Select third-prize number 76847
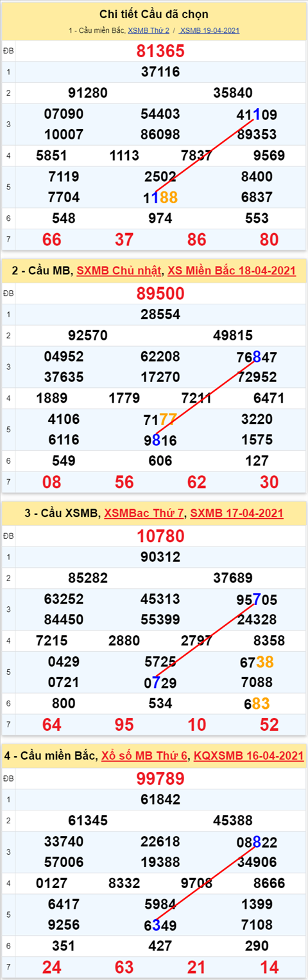This screenshot has width=308, height=980. click(257, 358)
